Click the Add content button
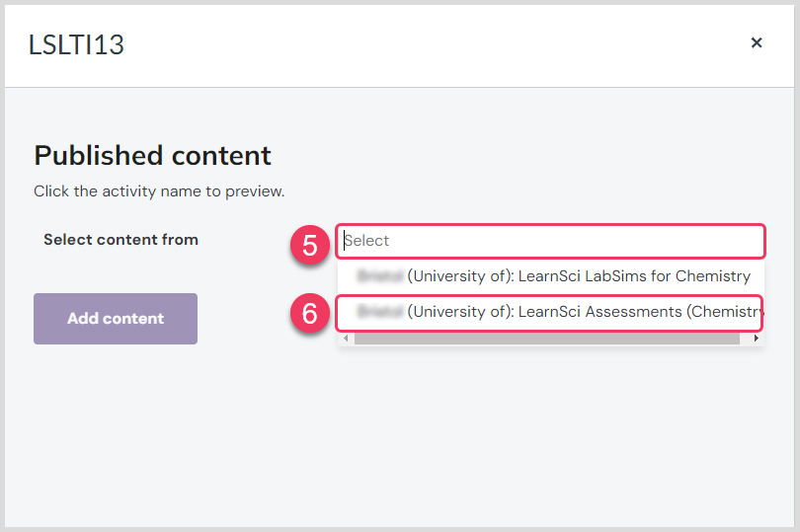This screenshot has width=800, height=532. (116, 319)
